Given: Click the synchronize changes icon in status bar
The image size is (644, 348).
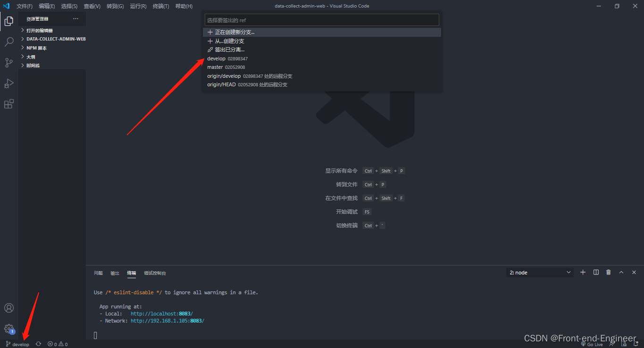Looking at the screenshot, I should [x=38, y=344].
